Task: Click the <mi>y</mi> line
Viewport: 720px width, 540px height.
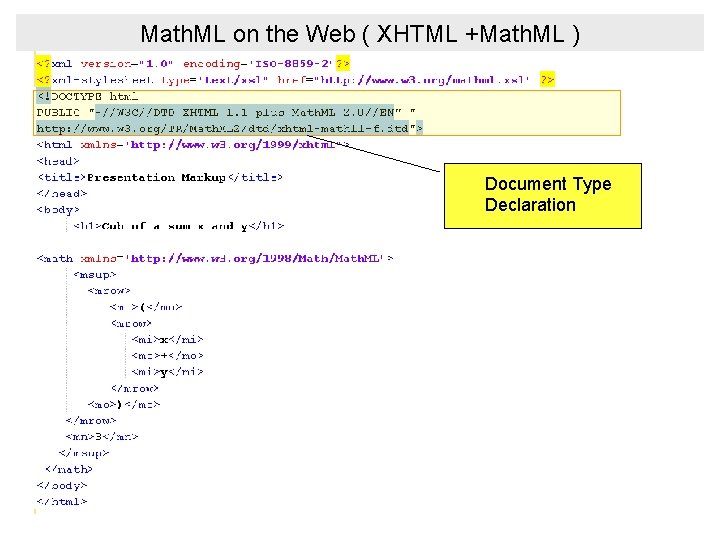Action: pyautogui.click(x=167, y=371)
